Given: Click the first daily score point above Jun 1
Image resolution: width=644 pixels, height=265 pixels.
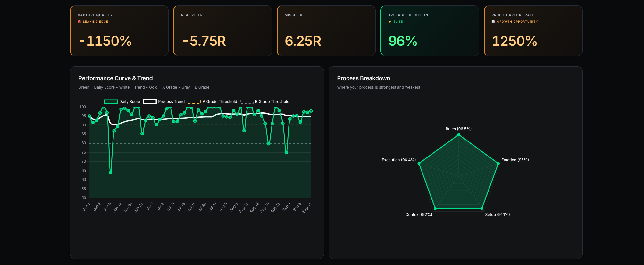Looking at the screenshot, I should click(89, 116).
